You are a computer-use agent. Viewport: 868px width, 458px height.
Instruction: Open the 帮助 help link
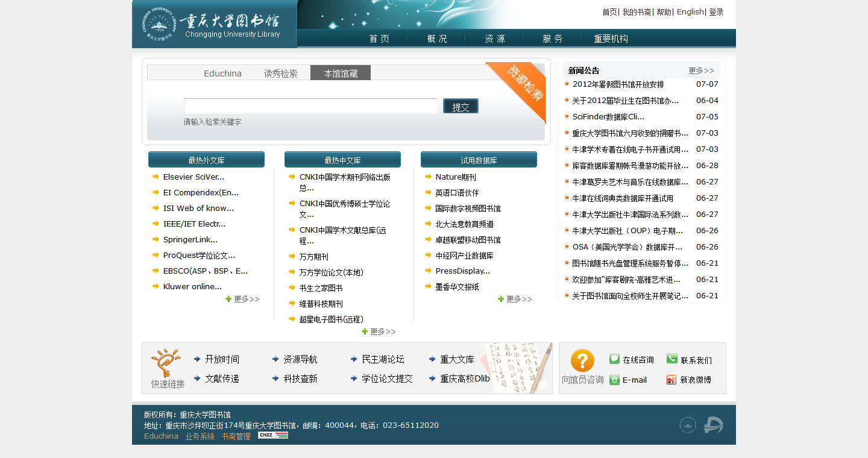(664, 12)
